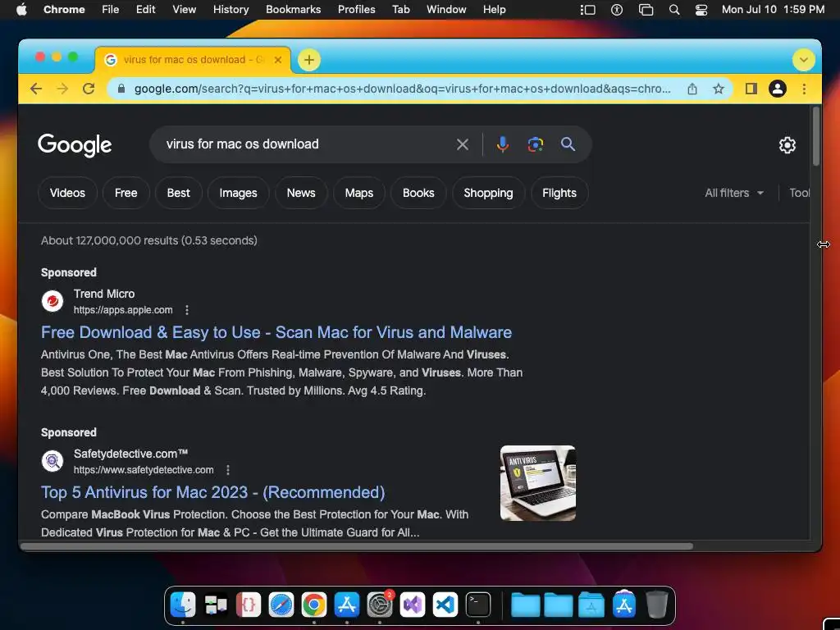Bookmark this page with the star icon
The width and height of the screenshot is (840, 630).
(719, 89)
